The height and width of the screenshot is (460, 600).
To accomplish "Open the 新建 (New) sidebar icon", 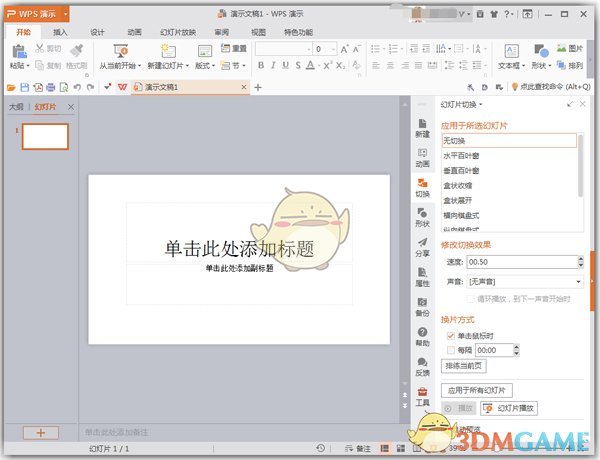I will pos(422,126).
